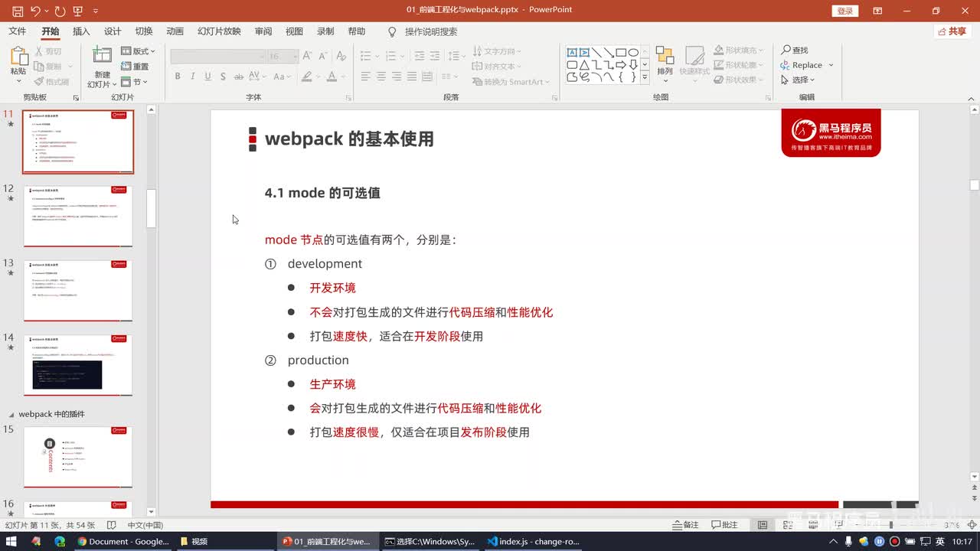Open the Section (节) dropdown
The width and height of the screenshot is (980, 551).
pos(135,82)
